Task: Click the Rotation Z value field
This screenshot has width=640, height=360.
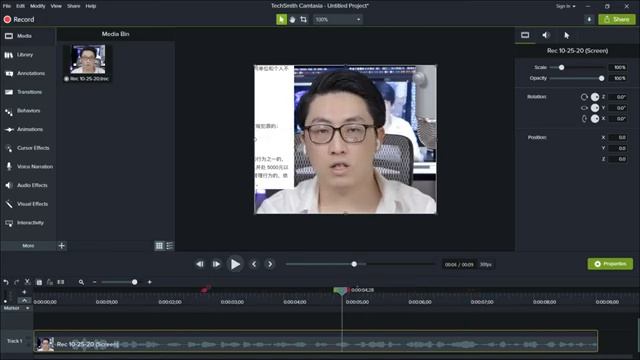Action: 618,97
